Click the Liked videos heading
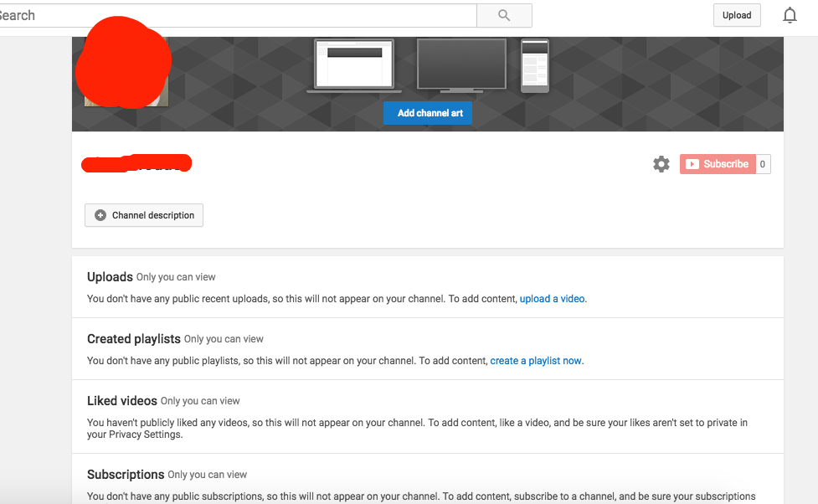This screenshot has width=818, height=504. pos(122,401)
